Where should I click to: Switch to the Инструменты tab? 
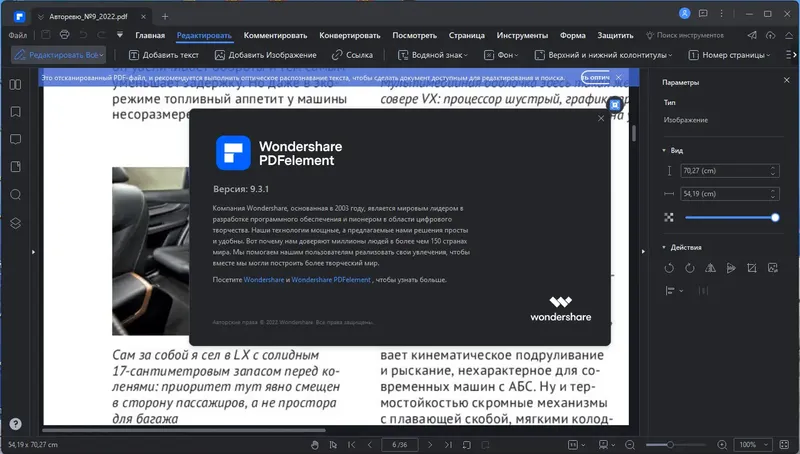(522, 35)
